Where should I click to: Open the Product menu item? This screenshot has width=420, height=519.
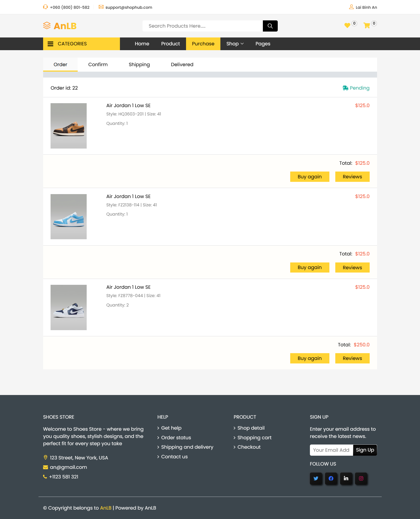pyautogui.click(x=170, y=44)
